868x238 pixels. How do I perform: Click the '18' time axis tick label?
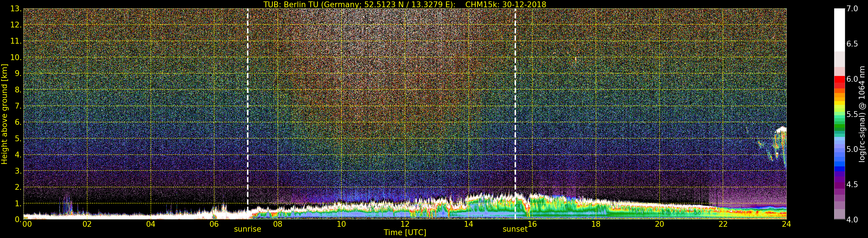596,224
